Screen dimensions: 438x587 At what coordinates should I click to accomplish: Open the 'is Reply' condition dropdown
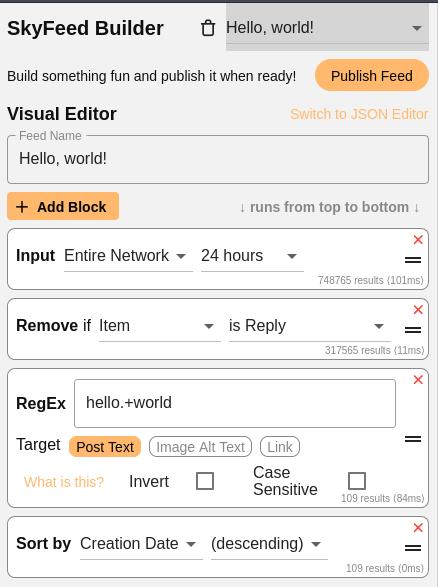tap(310, 326)
